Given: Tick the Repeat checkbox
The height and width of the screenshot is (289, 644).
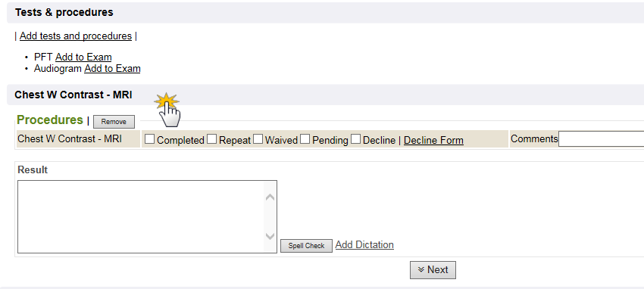Looking at the screenshot, I should point(211,139).
